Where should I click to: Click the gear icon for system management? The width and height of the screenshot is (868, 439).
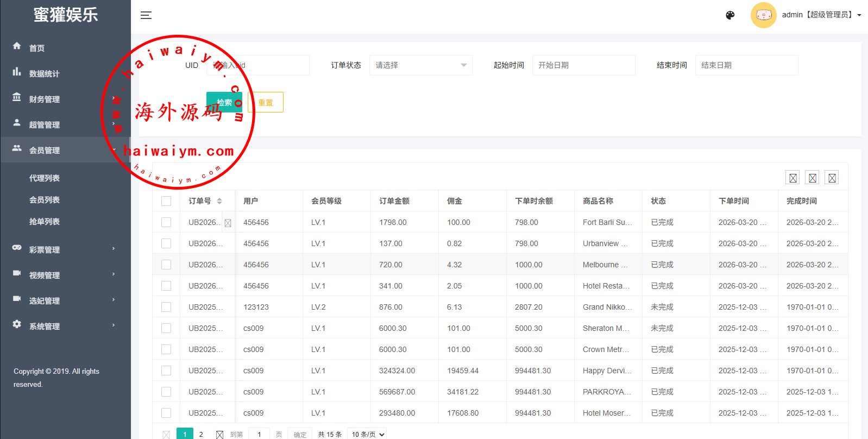17,324
